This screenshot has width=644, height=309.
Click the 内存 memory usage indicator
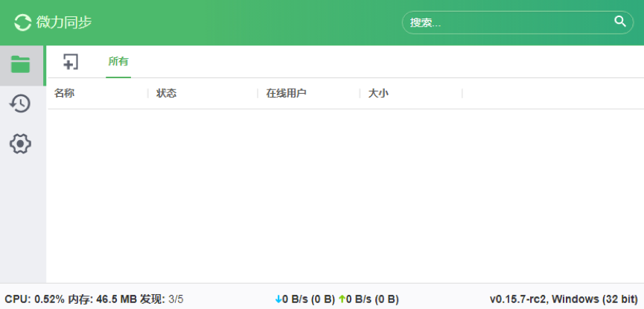click(x=103, y=299)
